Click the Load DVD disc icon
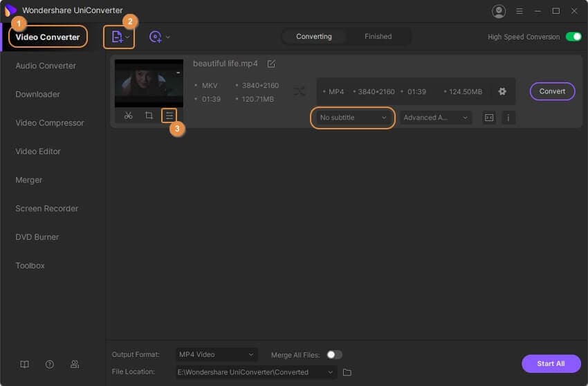The height and width of the screenshot is (386, 588). [155, 37]
